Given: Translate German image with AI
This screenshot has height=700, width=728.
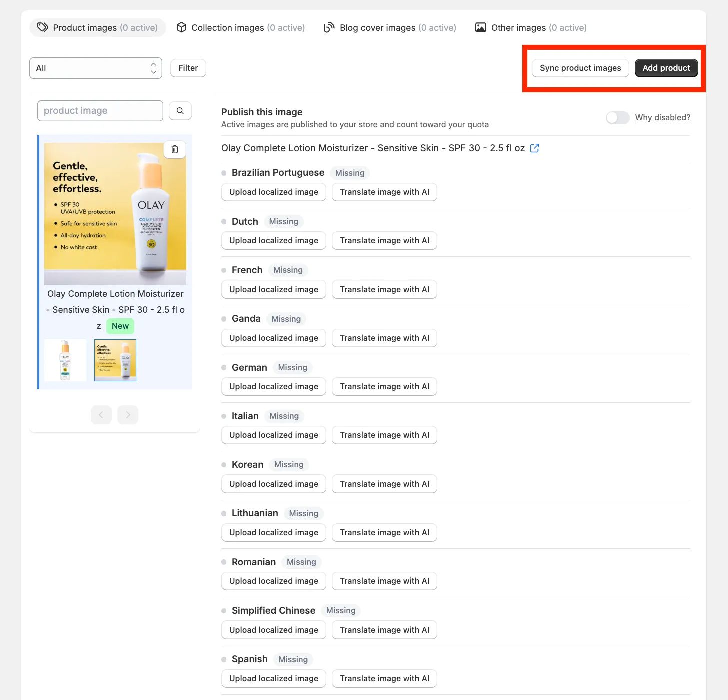Looking at the screenshot, I should coord(385,387).
